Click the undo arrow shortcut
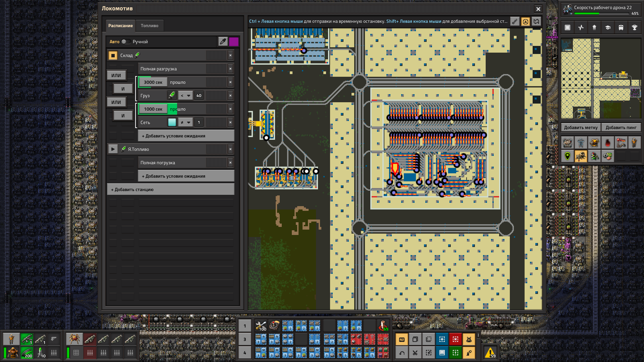The image size is (644, 362). [402, 353]
